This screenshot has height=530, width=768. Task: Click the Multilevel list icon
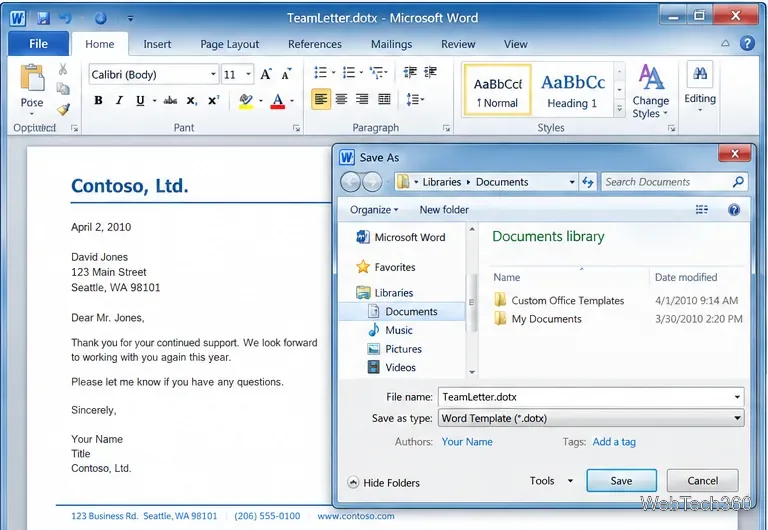click(377, 72)
